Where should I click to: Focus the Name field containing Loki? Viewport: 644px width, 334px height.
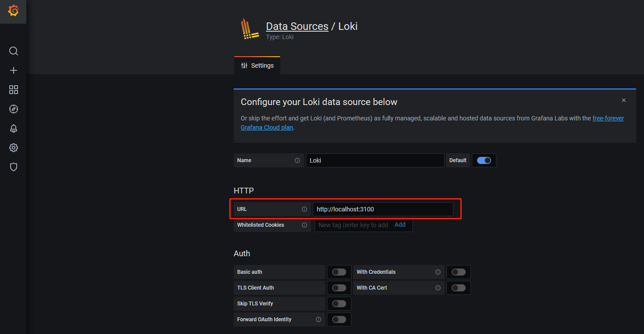pos(375,160)
